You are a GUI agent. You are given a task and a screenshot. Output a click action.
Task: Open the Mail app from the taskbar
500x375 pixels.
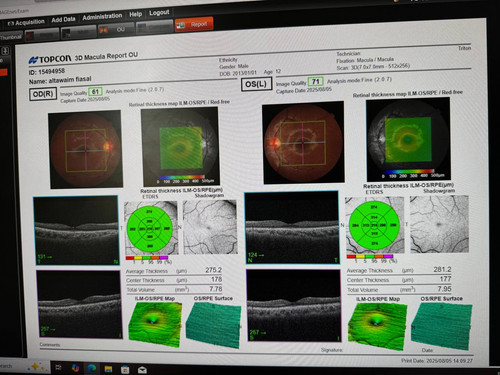point(142,370)
